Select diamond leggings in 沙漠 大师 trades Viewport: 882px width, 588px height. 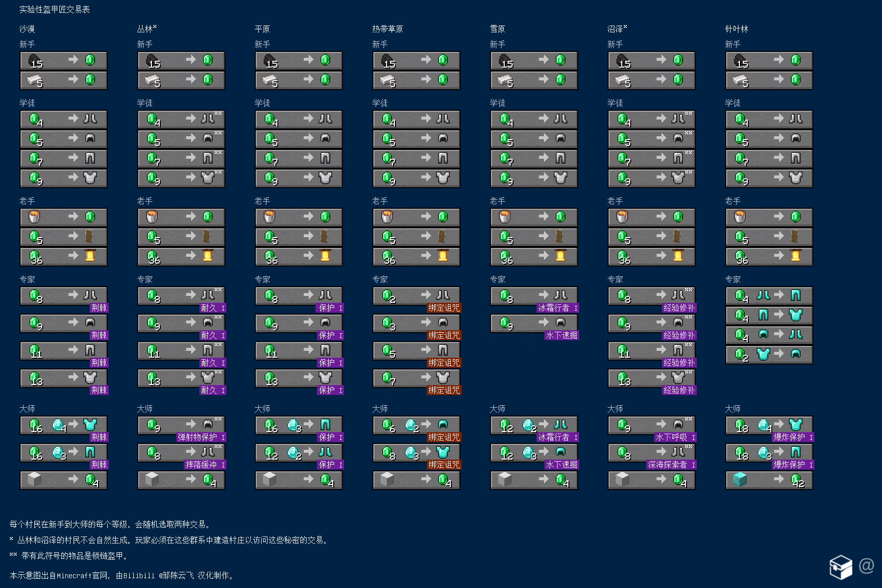click(90, 452)
